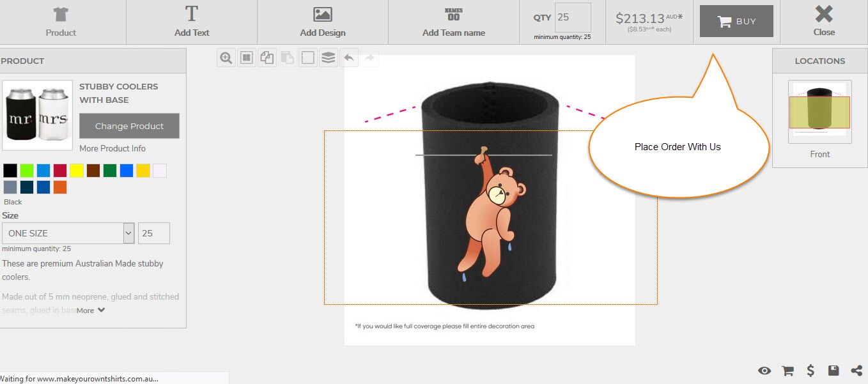Open the layers stack icon

328,58
